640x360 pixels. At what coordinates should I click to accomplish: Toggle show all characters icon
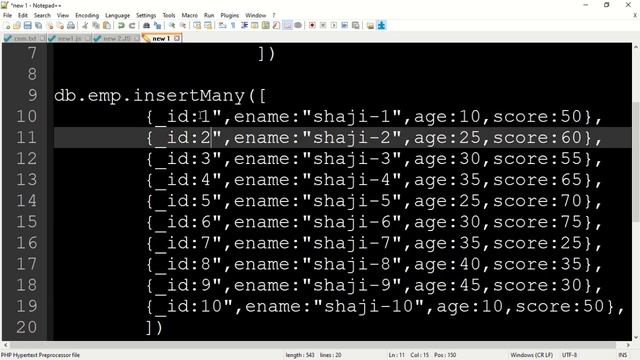[233, 25]
